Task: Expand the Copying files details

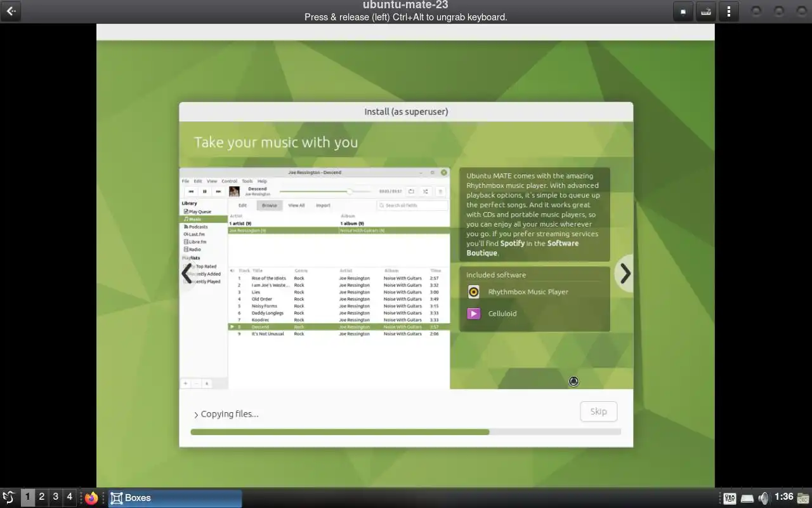Action: pyautogui.click(x=226, y=414)
